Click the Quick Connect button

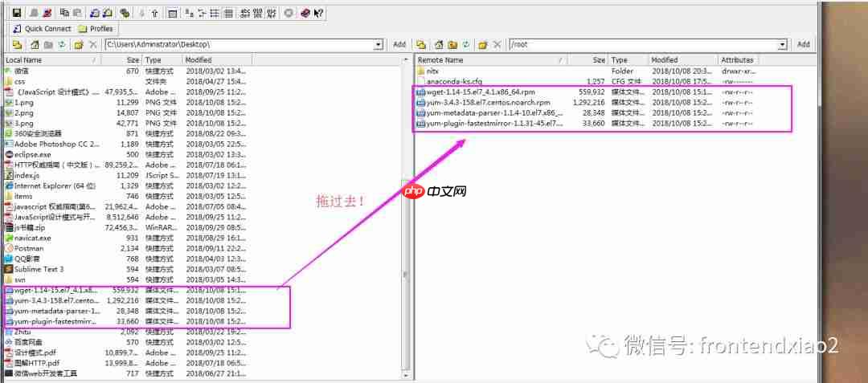tap(42, 29)
